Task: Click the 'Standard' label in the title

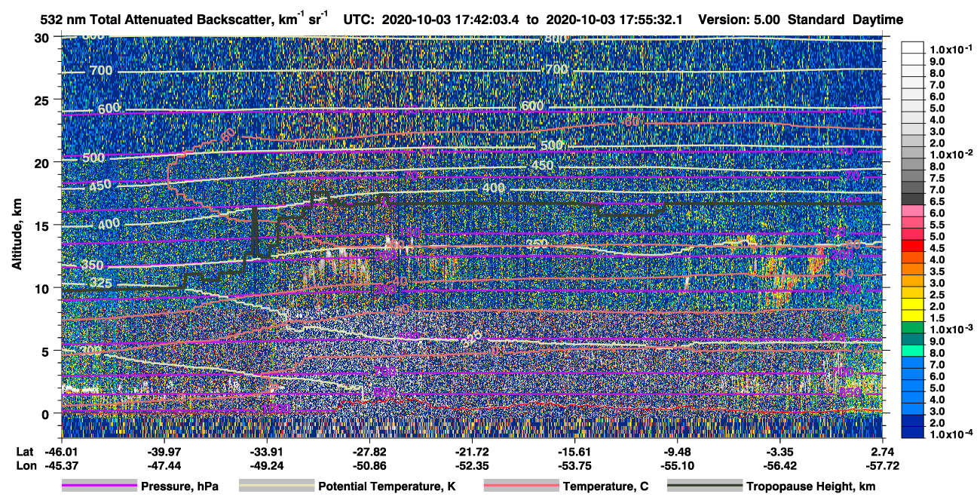Action: pyautogui.click(x=816, y=20)
